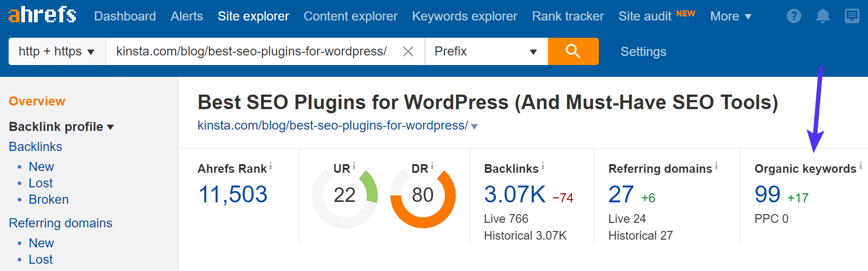This screenshot has height=271, width=868.
Task: Expand the More menu
Action: (730, 16)
